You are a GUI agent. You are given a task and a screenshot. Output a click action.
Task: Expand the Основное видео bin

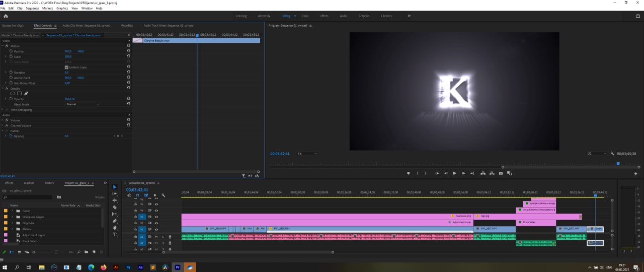click(13, 217)
